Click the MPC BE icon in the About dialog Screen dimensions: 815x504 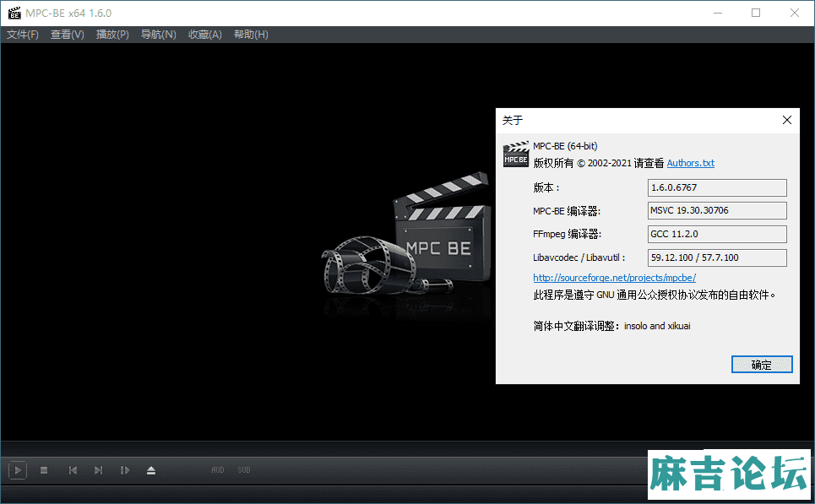pos(516,154)
